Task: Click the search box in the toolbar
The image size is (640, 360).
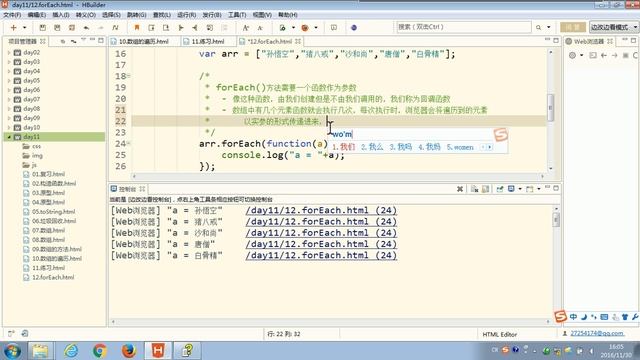Action: 464,27
